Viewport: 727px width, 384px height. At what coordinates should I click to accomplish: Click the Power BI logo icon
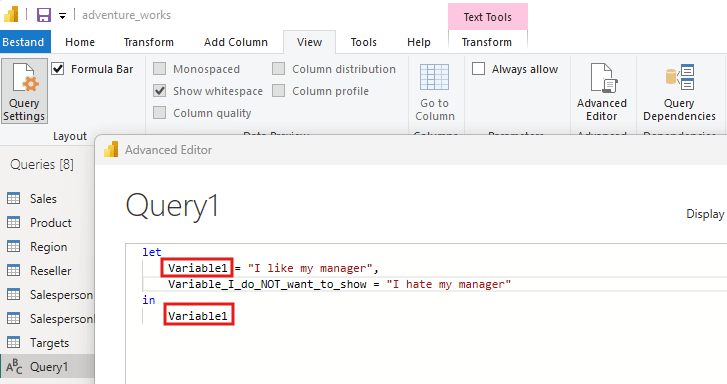[x=11, y=14]
